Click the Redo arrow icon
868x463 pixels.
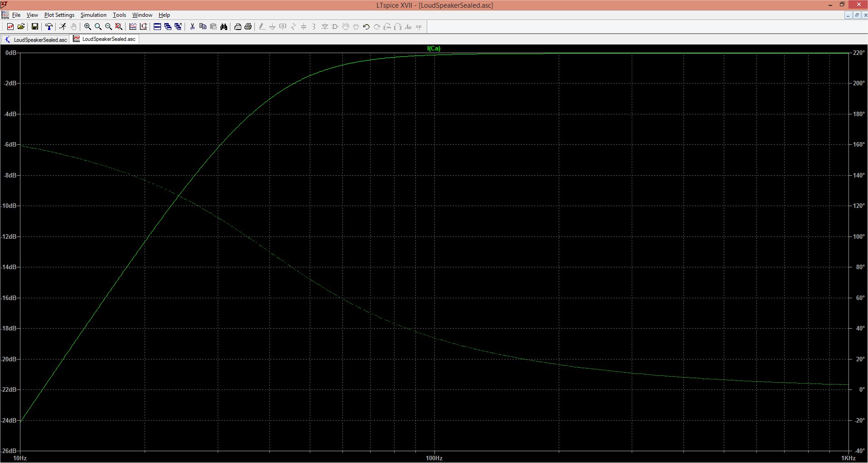(x=377, y=27)
